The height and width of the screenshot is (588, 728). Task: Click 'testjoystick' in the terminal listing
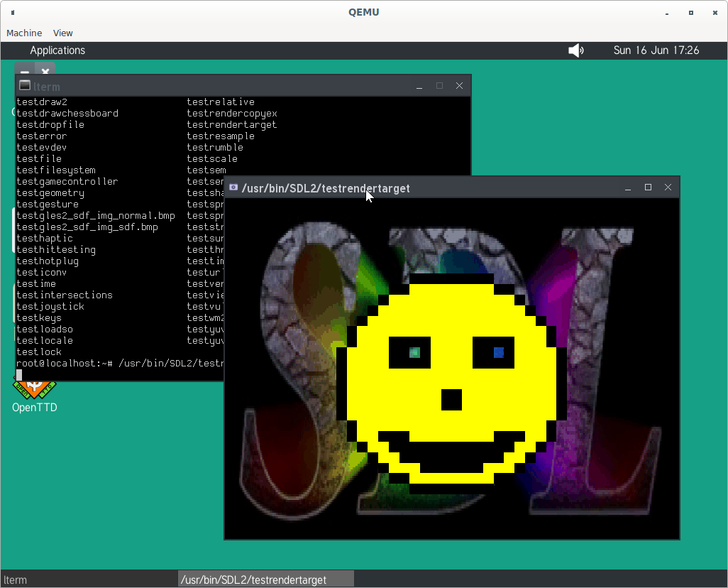coord(50,307)
